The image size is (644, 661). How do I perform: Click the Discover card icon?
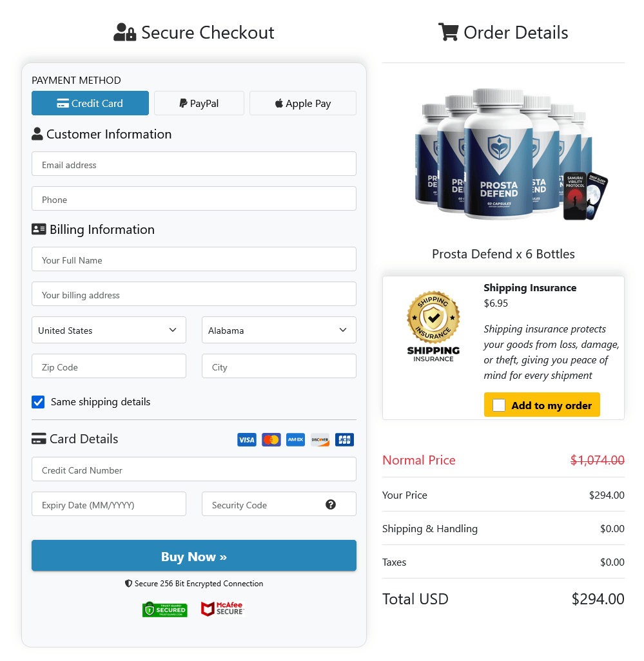(320, 439)
